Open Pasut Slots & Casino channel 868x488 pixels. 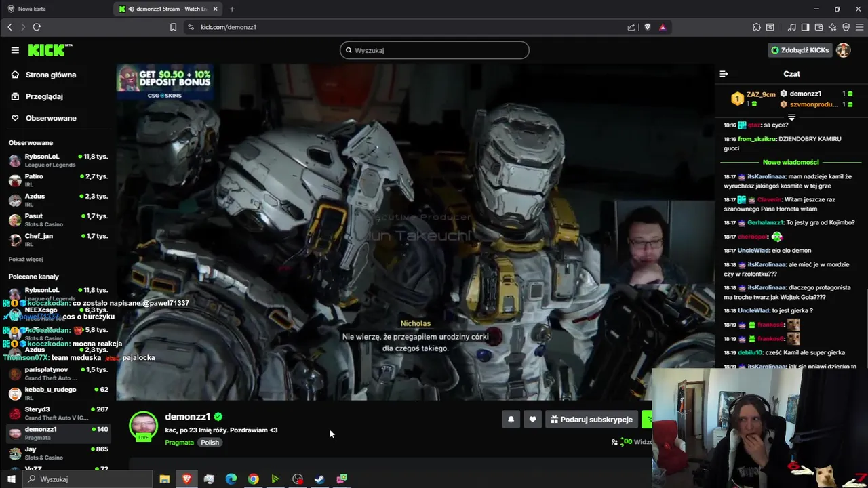click(57, 220)
